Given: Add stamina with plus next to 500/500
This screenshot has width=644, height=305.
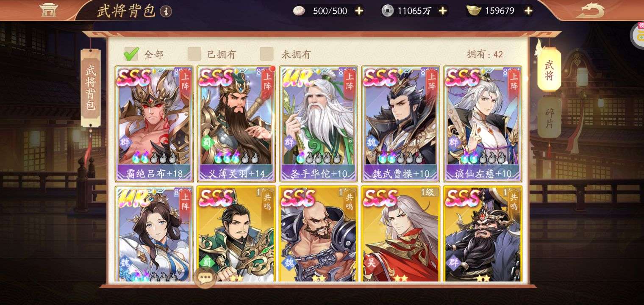Looking at the screenshot, I should [359, 11].
